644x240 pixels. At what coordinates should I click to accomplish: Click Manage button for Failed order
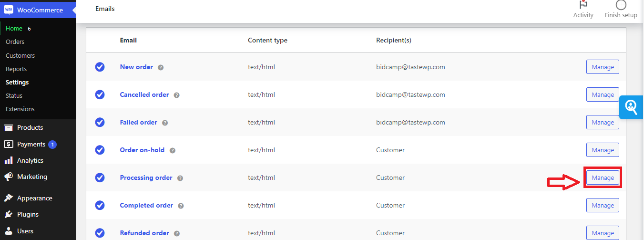(x=603, y=122)
